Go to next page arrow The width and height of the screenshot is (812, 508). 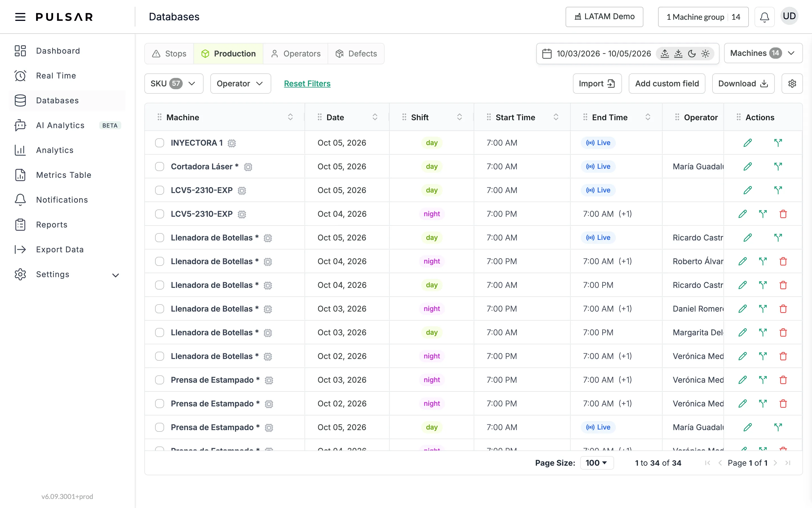pyautogui.click(x=775, y=463)
